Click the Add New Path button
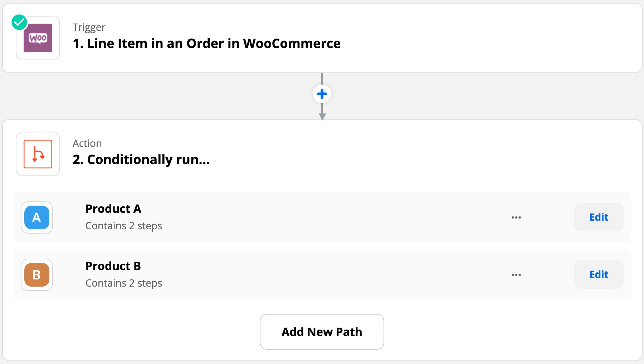 click(x=322, y=332)
